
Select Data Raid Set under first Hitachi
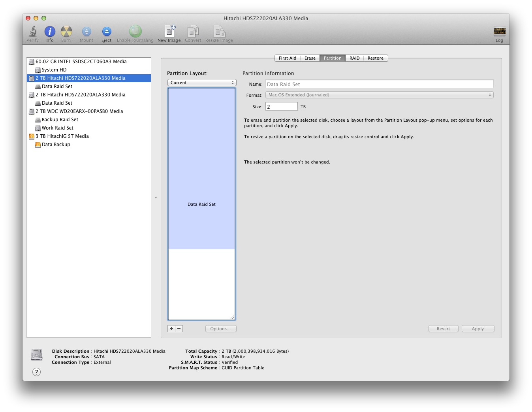coord(89,87)
